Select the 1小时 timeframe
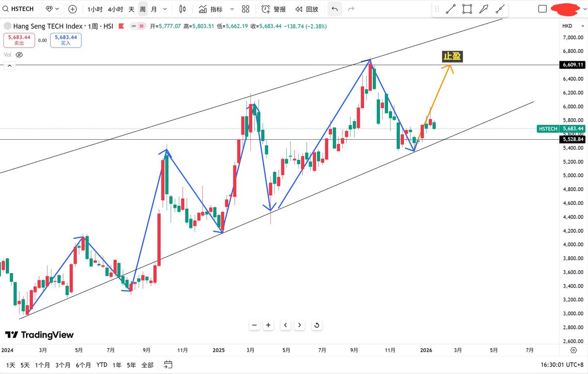Screen dimensions: 588x374 (x=95, y=9)
